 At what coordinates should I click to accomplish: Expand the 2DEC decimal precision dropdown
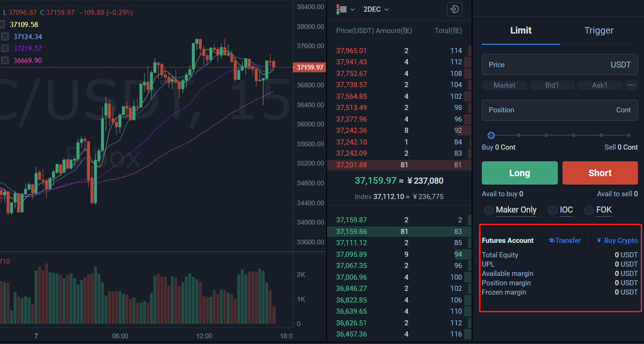click(x=376, y=9)
